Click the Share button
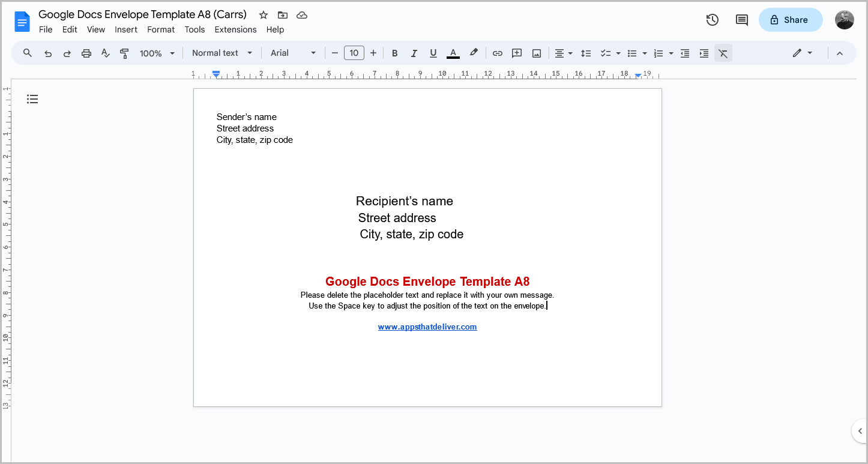The image size is (868, 464). point(790,19)
